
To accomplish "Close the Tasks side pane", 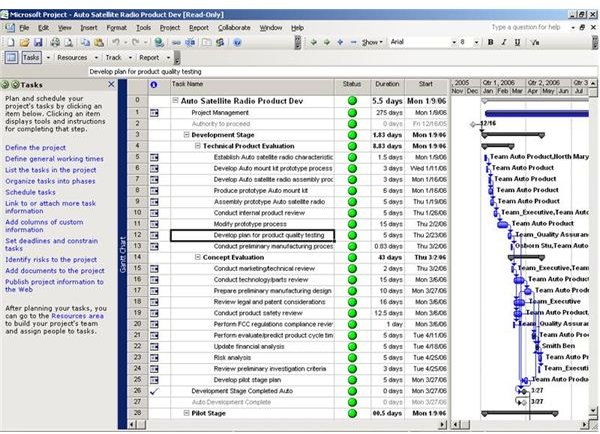I will 111,84.
